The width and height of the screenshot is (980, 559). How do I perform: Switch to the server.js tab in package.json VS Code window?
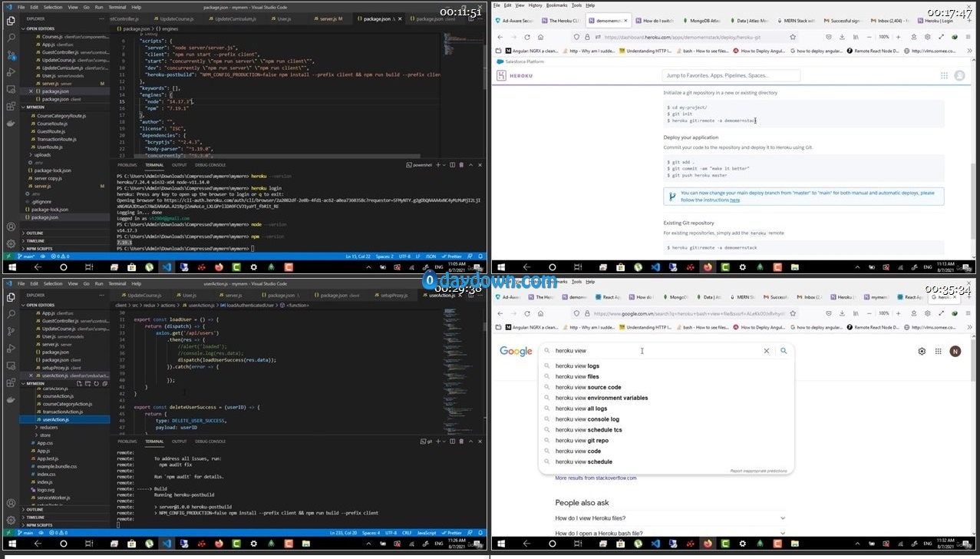point(328,18)
